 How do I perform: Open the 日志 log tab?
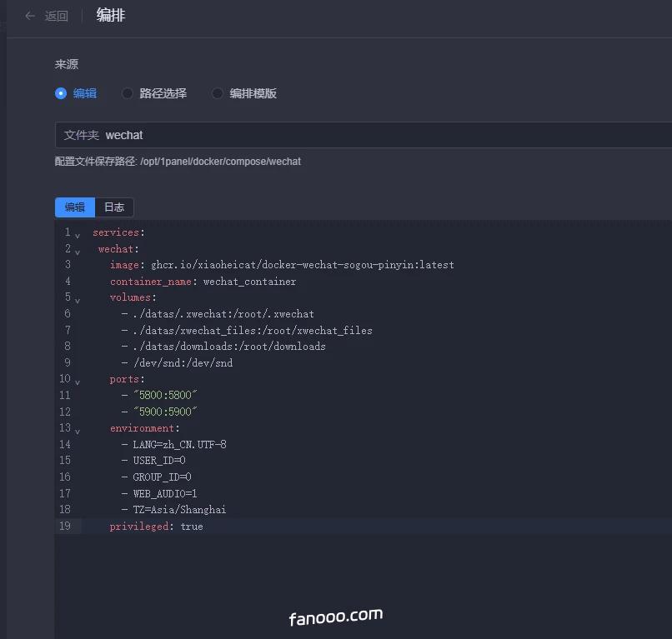point(114,207)
